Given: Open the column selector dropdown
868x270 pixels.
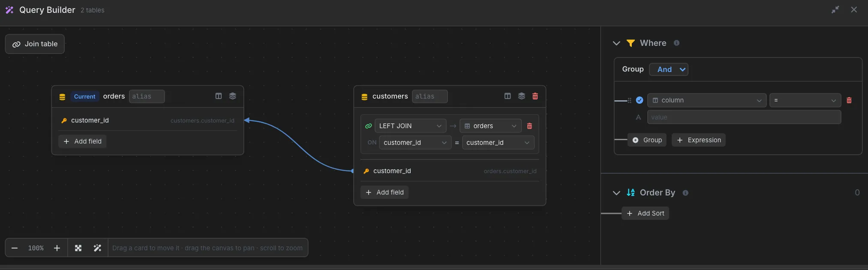Looking at the screenshot, I should coord(707,100).
